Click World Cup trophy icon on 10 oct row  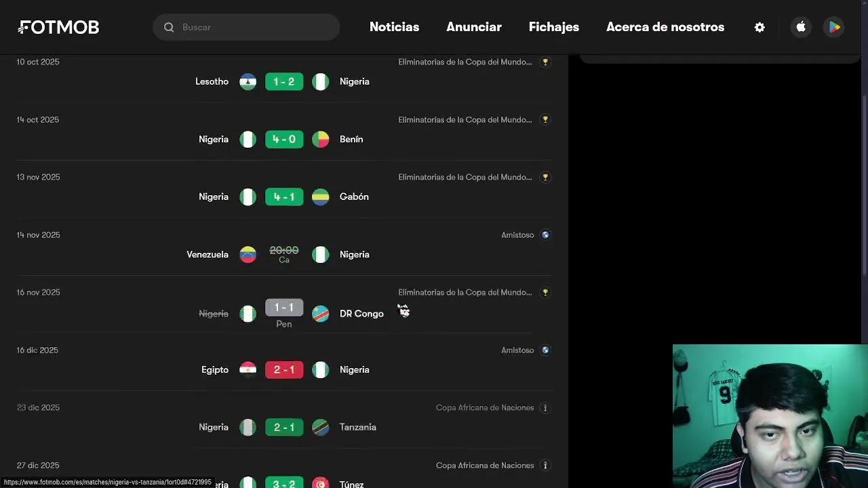point(545,62)
